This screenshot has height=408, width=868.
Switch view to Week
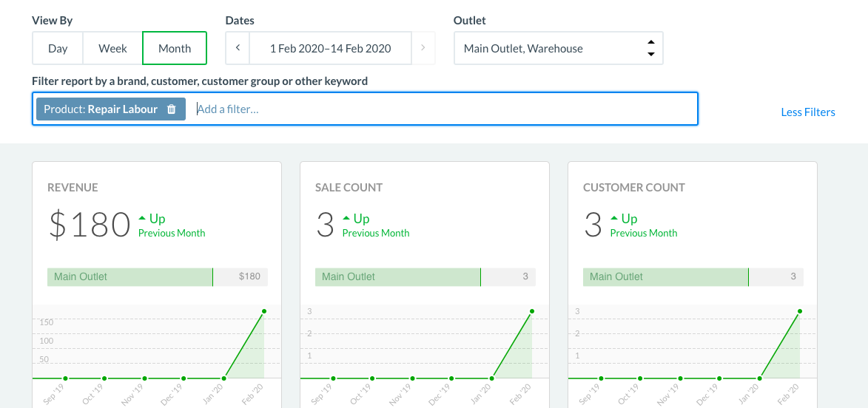pyautogui.click(x=113, y=48)
